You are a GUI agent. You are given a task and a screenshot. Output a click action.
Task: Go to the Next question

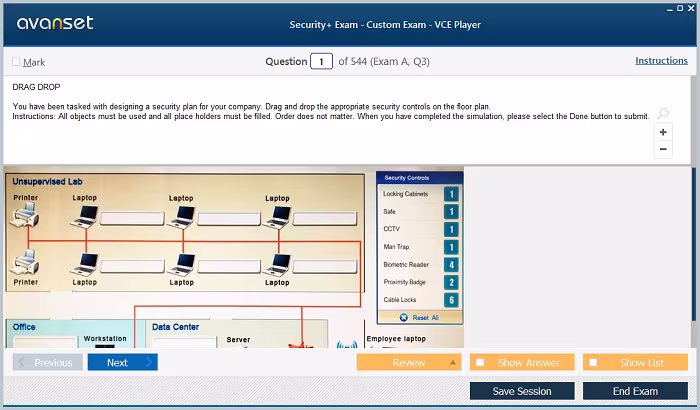[123, 362]
